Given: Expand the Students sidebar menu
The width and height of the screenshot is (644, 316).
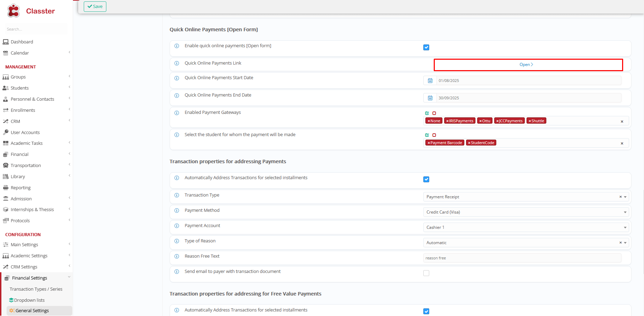Looking at the screenshot, I should tap(20, 88).
